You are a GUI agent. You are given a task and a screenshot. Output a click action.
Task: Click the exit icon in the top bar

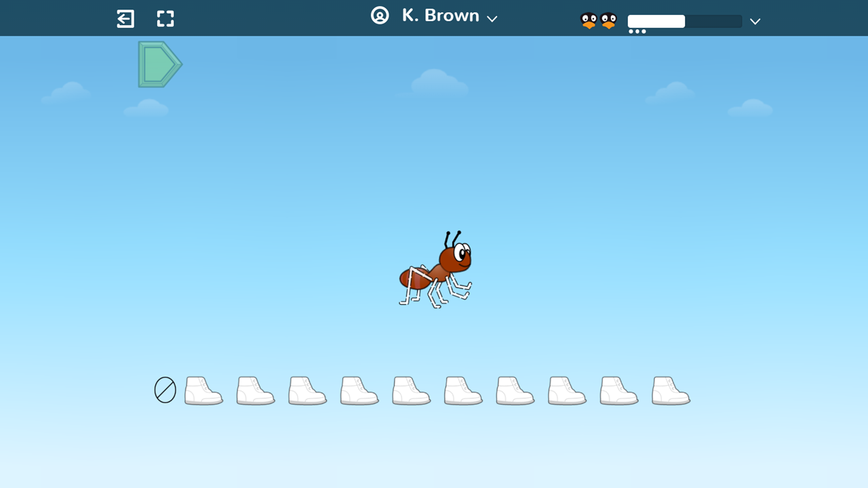click(x=125, y=18)
